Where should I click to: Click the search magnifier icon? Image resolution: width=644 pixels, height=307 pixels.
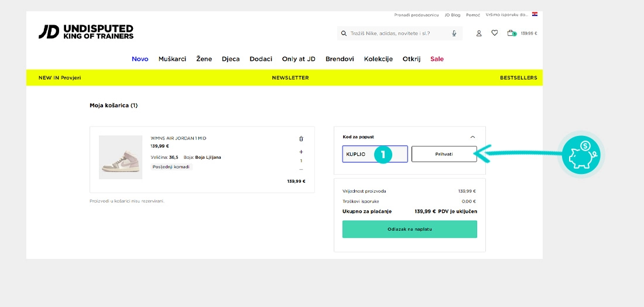tap(344, 33)
